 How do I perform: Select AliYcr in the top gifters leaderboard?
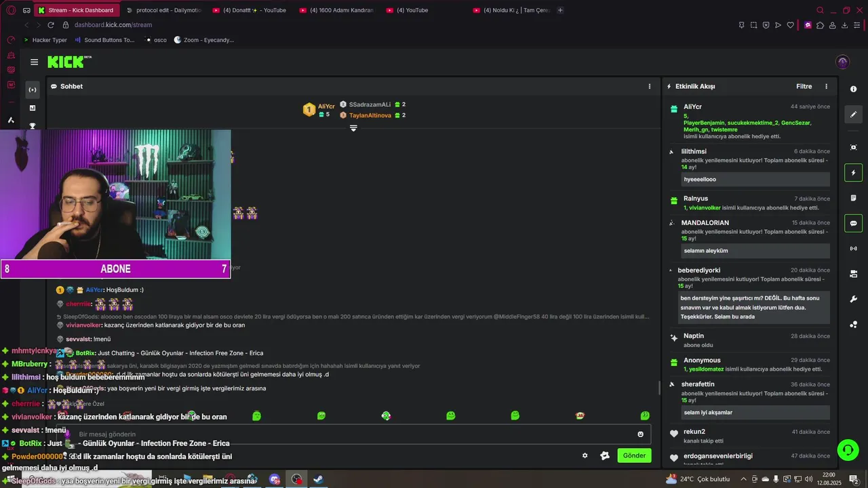[326, 106]
